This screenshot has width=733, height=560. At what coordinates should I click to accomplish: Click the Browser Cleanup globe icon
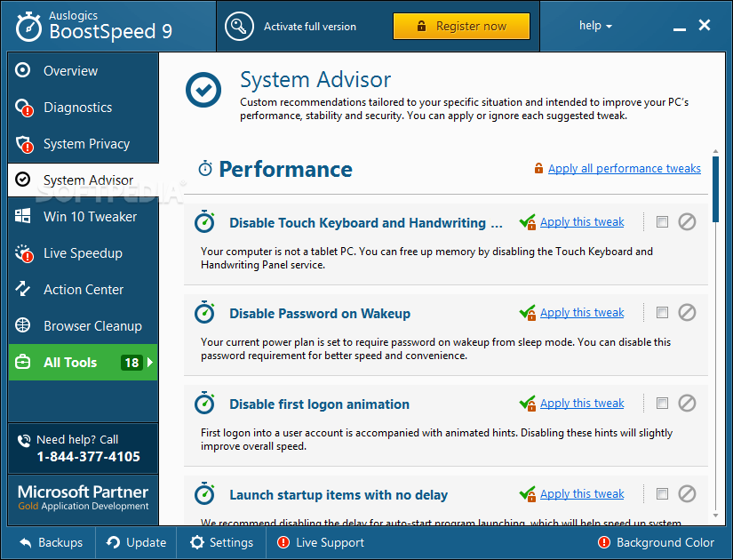pos(22,324)
